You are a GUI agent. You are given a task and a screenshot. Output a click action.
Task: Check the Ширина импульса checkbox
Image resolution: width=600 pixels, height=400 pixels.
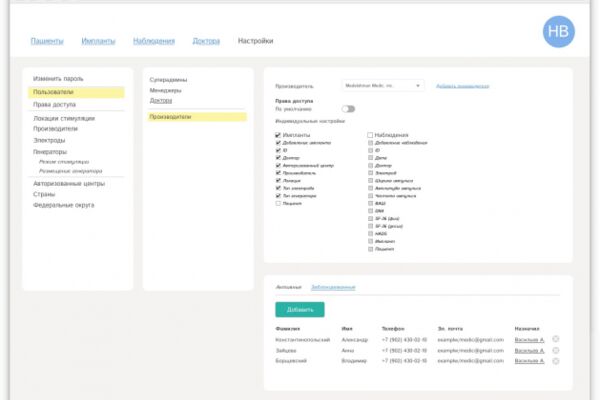click(x=370, y=181)
